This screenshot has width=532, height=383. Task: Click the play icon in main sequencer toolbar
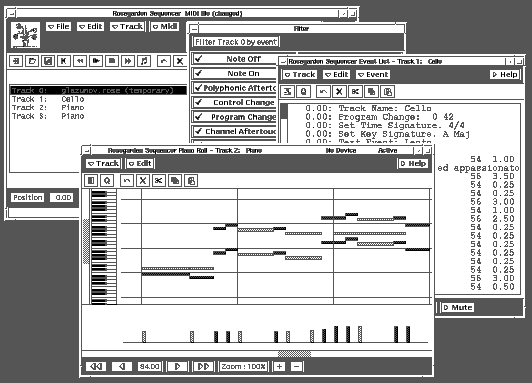[x=96, y=61]
